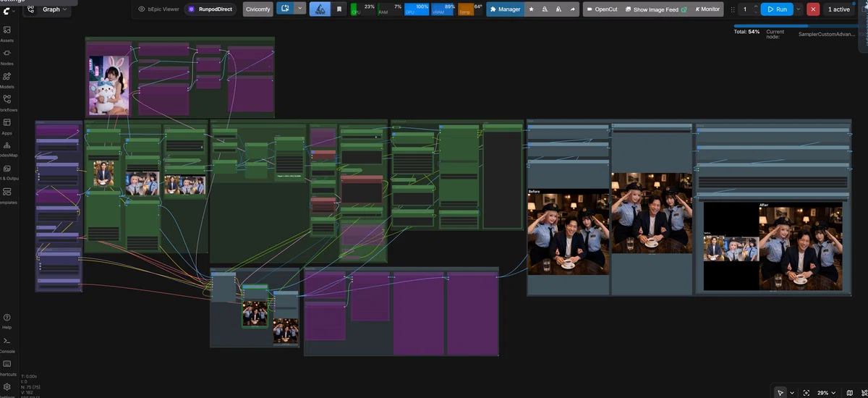
Task: Cancel the current run with the red X
Action: (813, 9)
